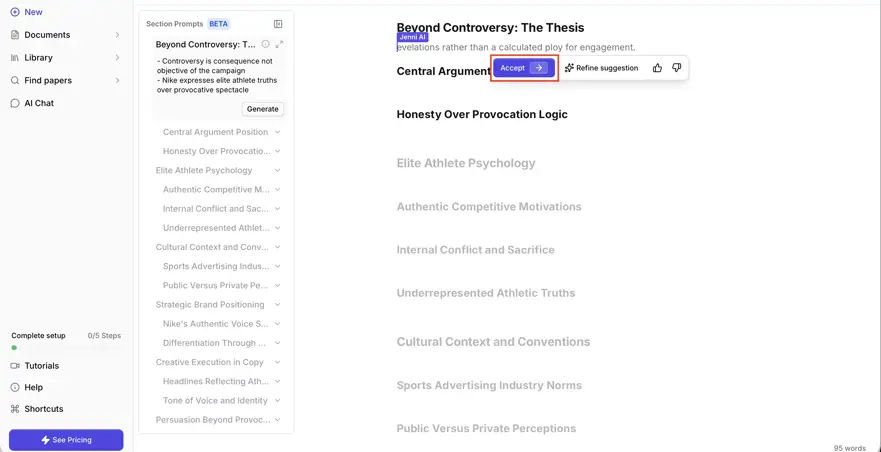The height and width of the screenshot is (452, 881).
Task: Collapse the Section Prompts panel icon
Action: point(278,24)
